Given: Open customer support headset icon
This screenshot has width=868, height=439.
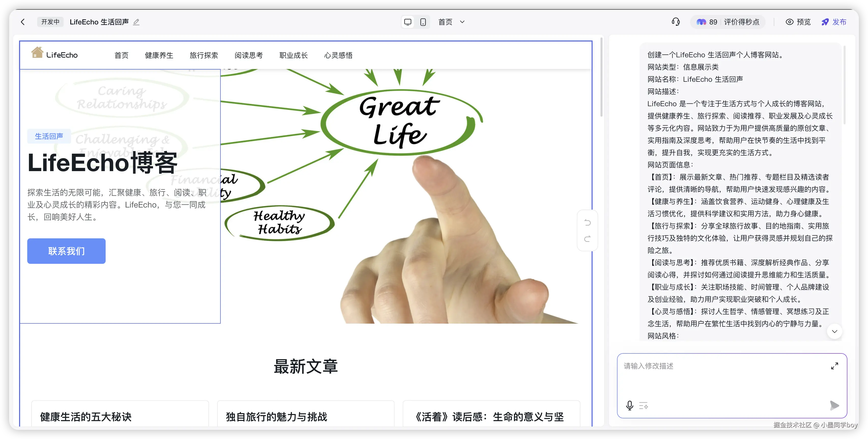Looking at the screenshot, I should pos(676,22).
